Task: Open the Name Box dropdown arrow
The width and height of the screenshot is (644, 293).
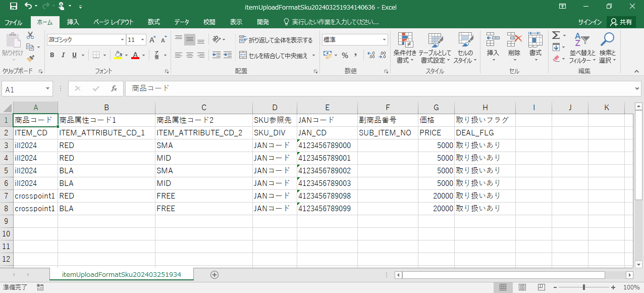Action: point(48,89)
